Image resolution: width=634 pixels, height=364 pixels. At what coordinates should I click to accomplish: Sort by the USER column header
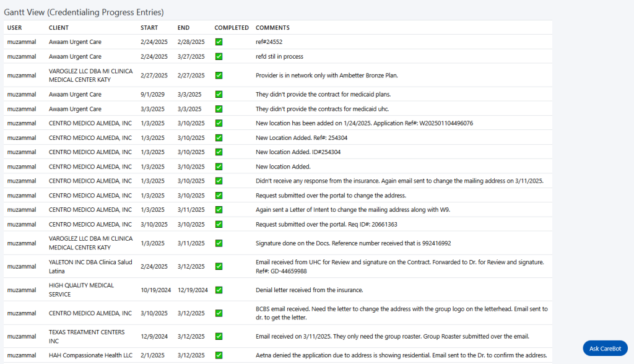[15, 27]
